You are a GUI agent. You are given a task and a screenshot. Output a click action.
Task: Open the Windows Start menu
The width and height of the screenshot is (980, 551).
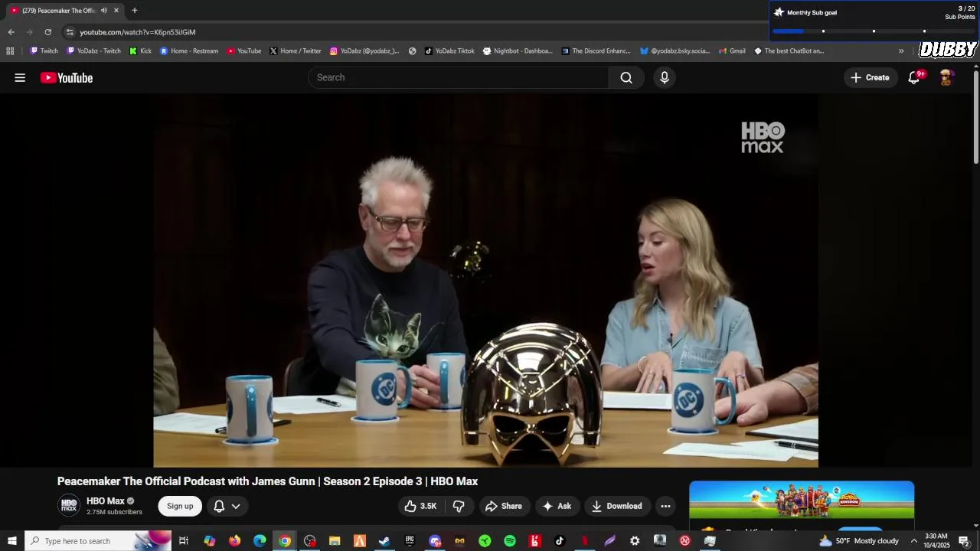click(x=12, y=541)
